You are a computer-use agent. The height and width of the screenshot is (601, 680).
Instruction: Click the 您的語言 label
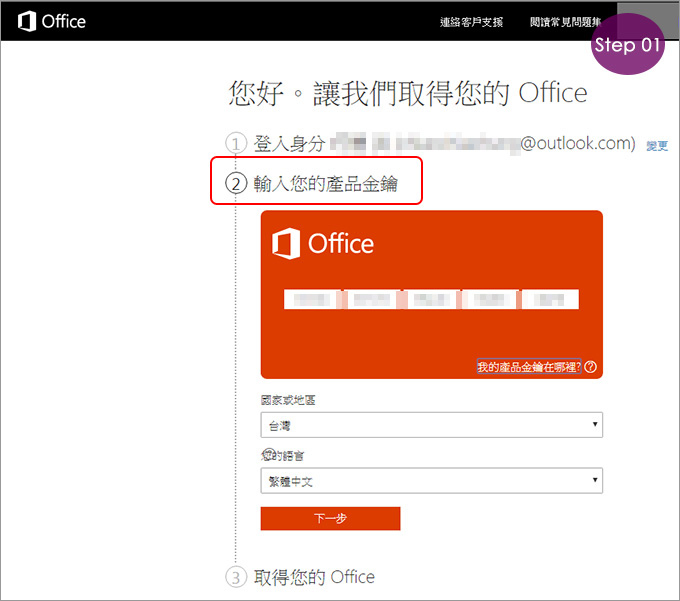tap(283, 455)
